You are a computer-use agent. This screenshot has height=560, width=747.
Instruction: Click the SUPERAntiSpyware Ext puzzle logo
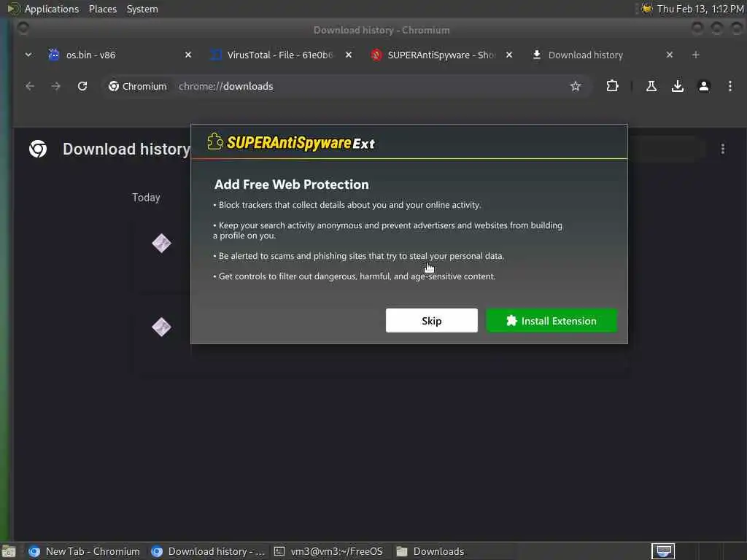pyautogui.click(x=215, y=141)
